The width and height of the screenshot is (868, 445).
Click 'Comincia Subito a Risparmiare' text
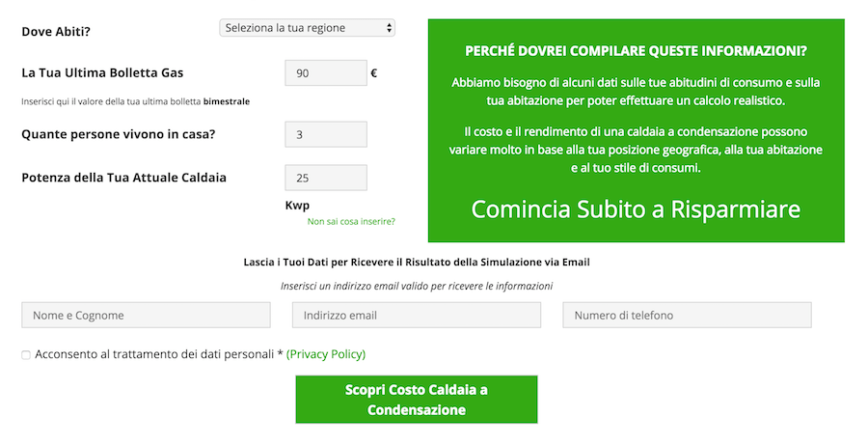637,209
